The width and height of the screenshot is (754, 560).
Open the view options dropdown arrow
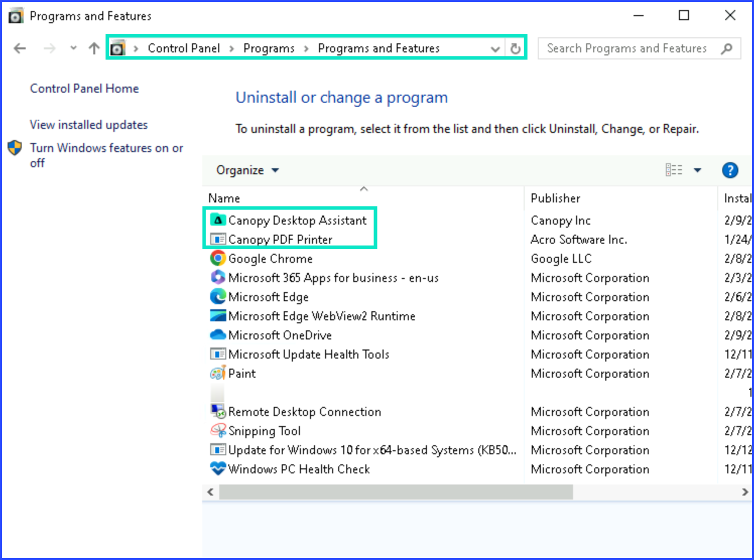pos(698,170)
